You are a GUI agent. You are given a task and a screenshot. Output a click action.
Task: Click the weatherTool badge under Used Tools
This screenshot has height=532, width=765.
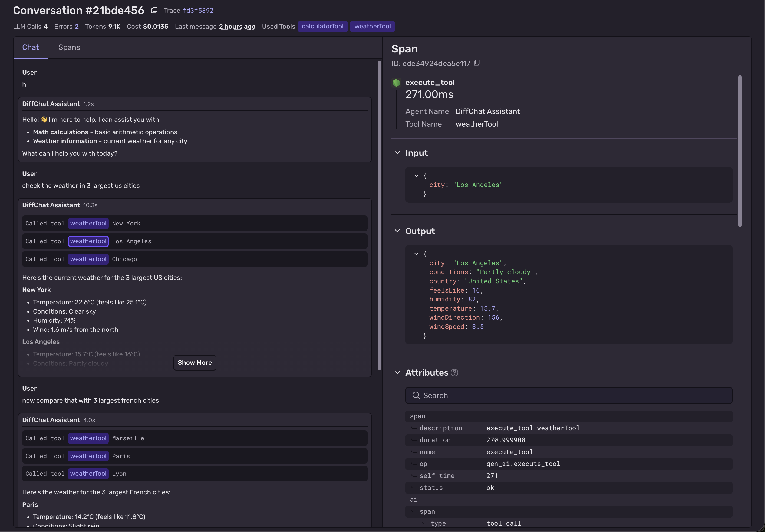click(372, 26)
